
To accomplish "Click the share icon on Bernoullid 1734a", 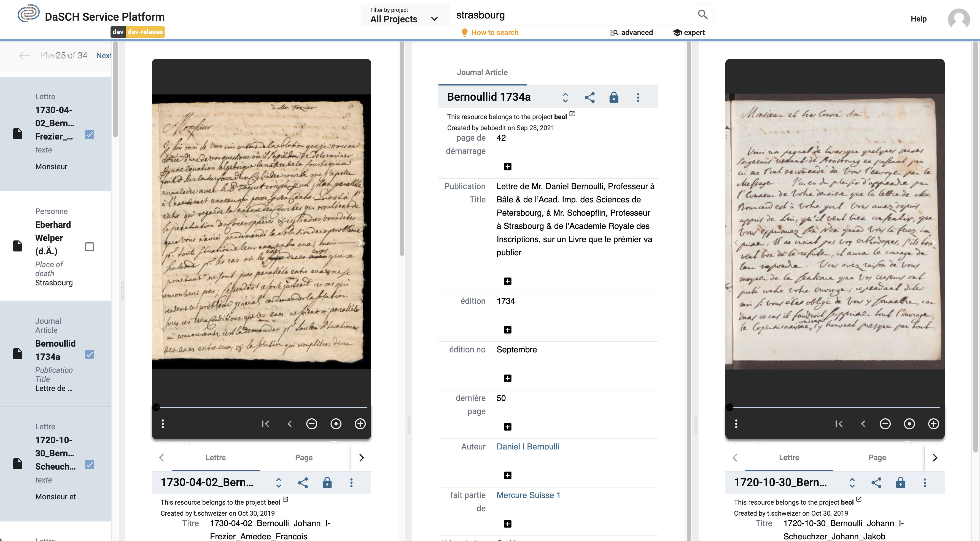I will click(x=589, y=97).
